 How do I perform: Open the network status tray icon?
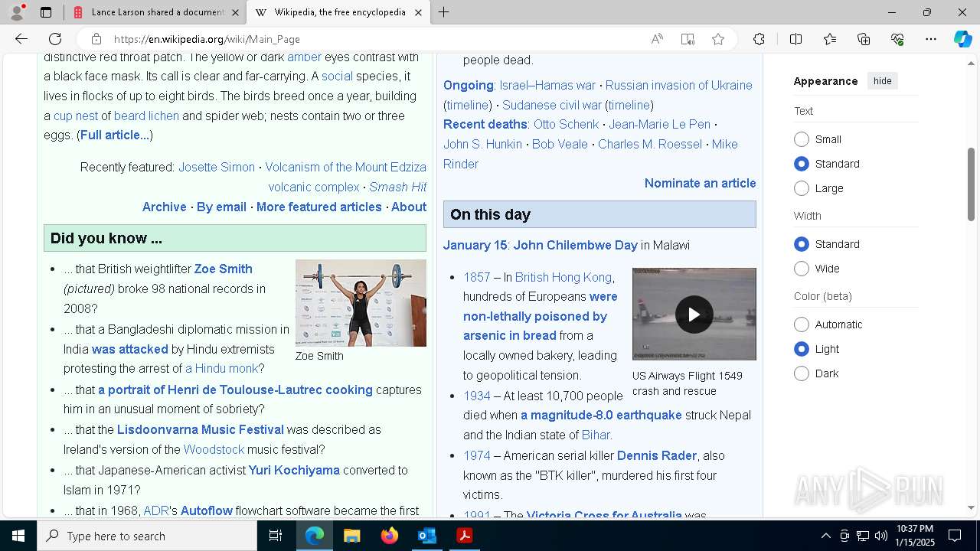pos(863,536)
